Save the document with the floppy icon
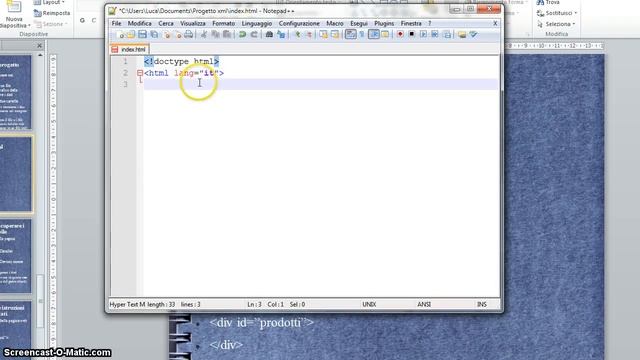 point(142,35)
